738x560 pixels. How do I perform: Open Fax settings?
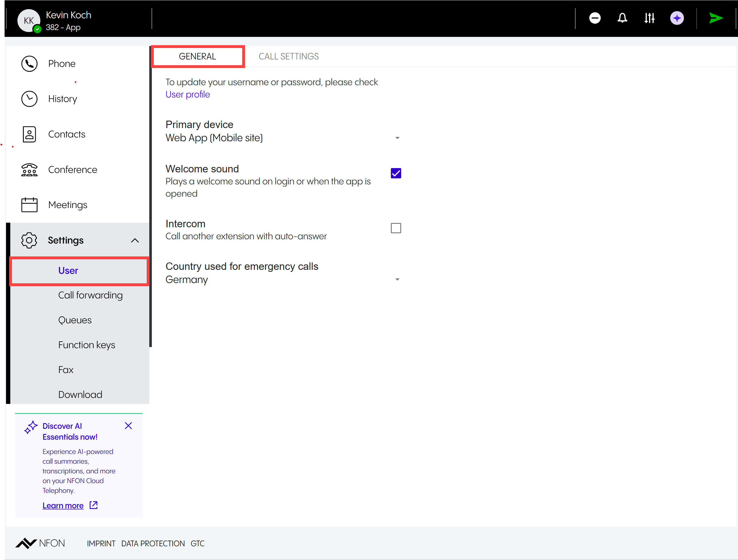66,370
